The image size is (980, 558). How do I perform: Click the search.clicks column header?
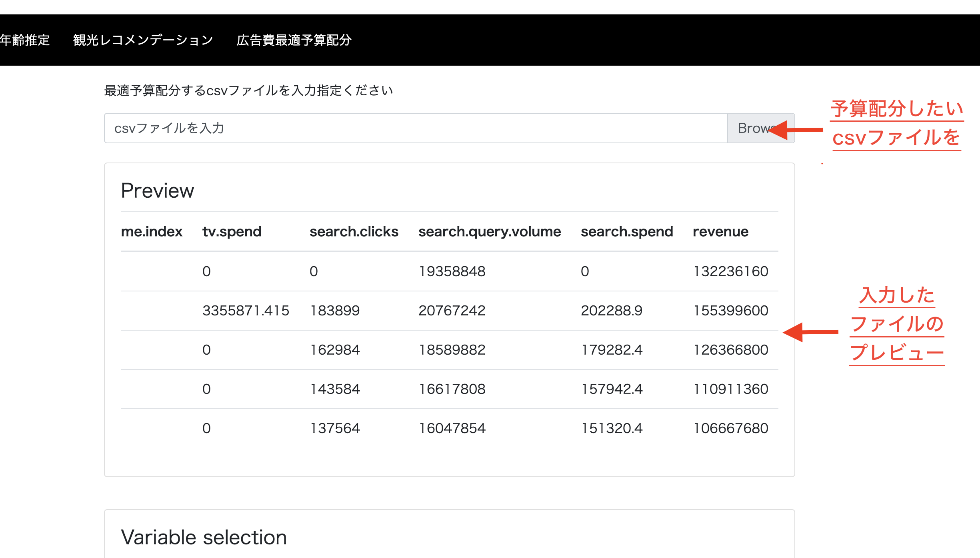(x=354, y=231)
